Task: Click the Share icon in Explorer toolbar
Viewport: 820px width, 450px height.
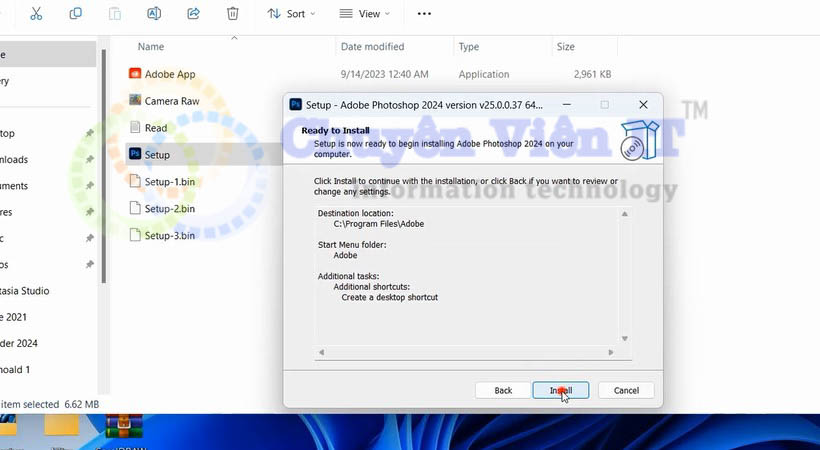Action: tap(193, 14)
